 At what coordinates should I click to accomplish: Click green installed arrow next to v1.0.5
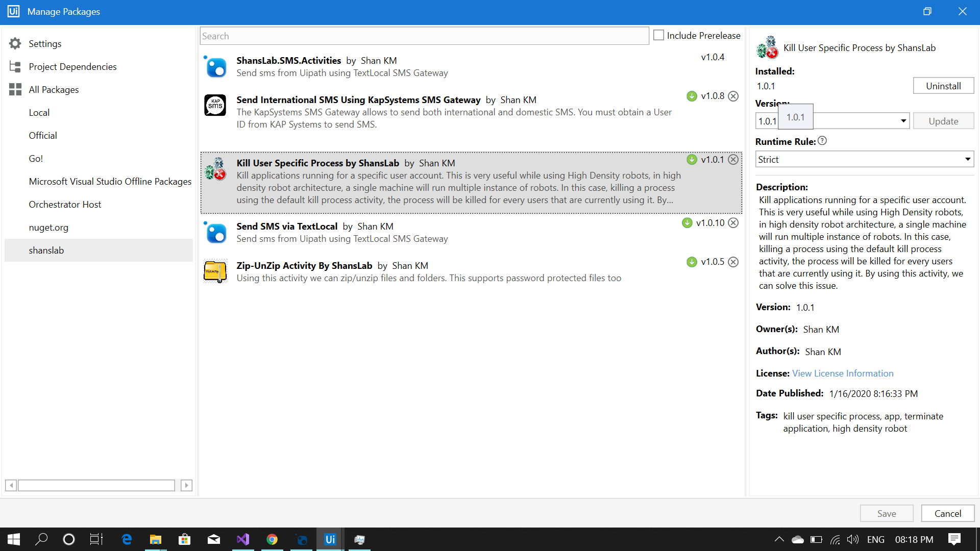pyautogui.click(x=692, y=262)
